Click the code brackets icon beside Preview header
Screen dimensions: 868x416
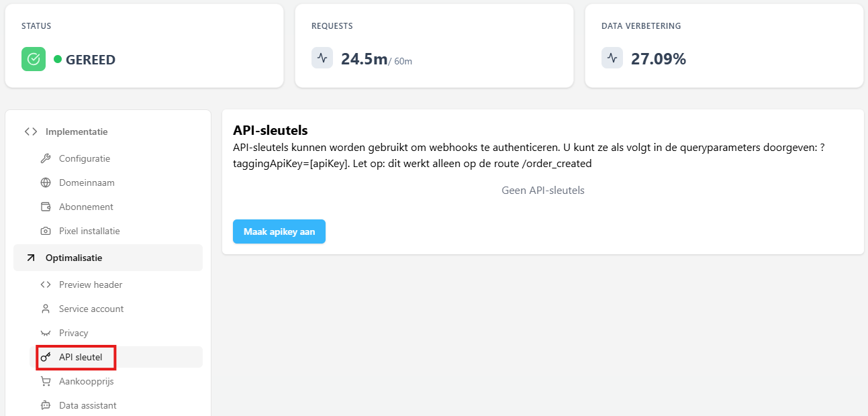tap(46, 285)
